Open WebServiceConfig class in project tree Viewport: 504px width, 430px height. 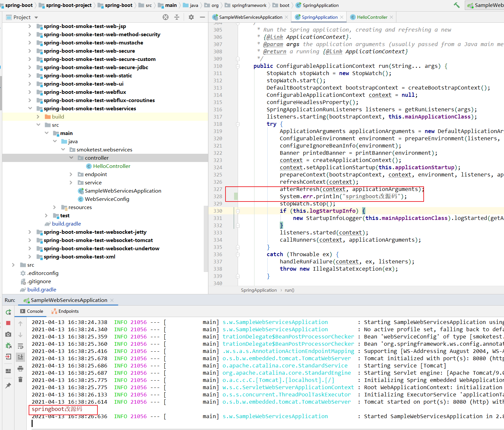tap(107, 199)
